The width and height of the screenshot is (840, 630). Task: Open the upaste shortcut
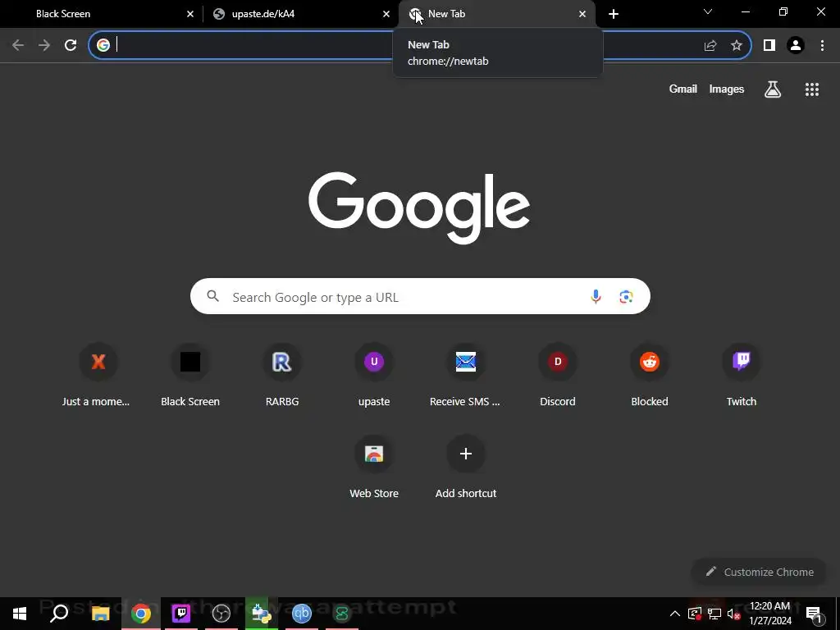tap(374, 376)
